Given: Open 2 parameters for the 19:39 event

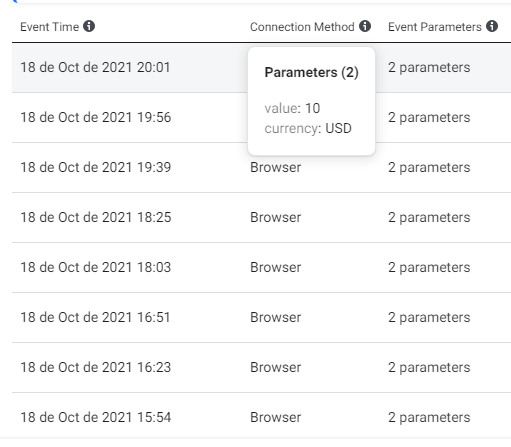Looking at the screenshot, I should pyautogui.click(x=429, y=167).
